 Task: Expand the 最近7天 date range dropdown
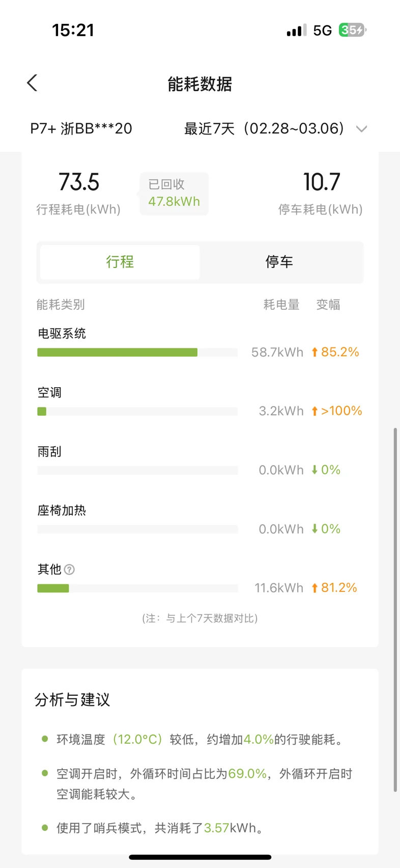tap(264, 128)
